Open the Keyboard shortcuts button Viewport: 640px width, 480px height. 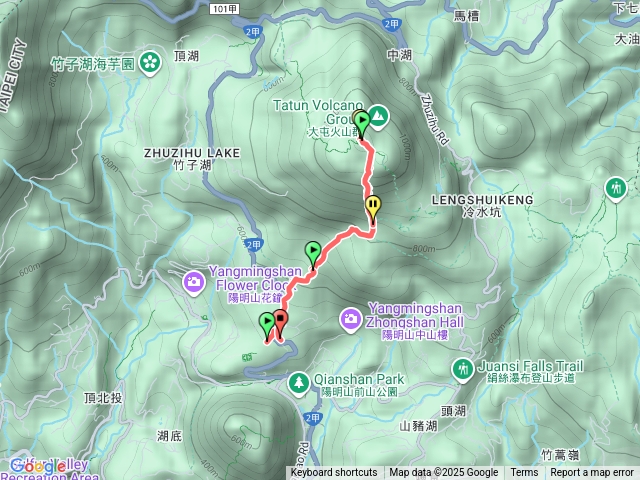point(334,473)
